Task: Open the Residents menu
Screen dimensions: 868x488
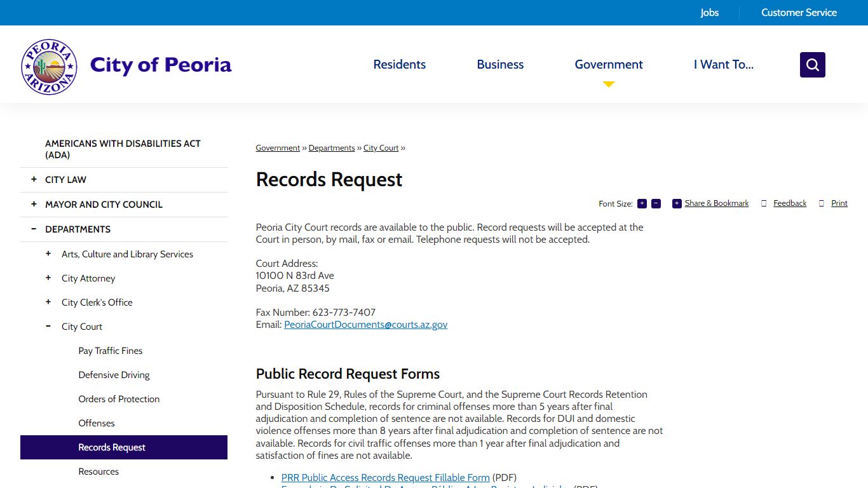Action: click(x=400, y=64)
